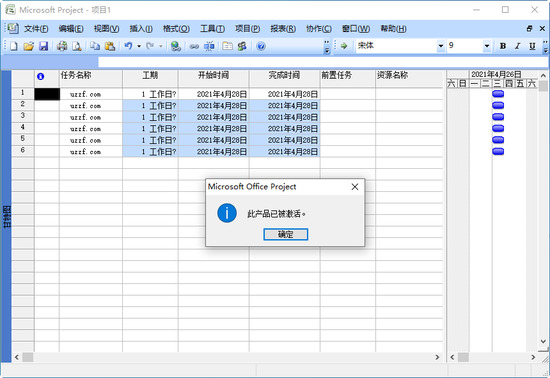Open print preview from toolbar
550x378 pixels.
click(77, 46)
